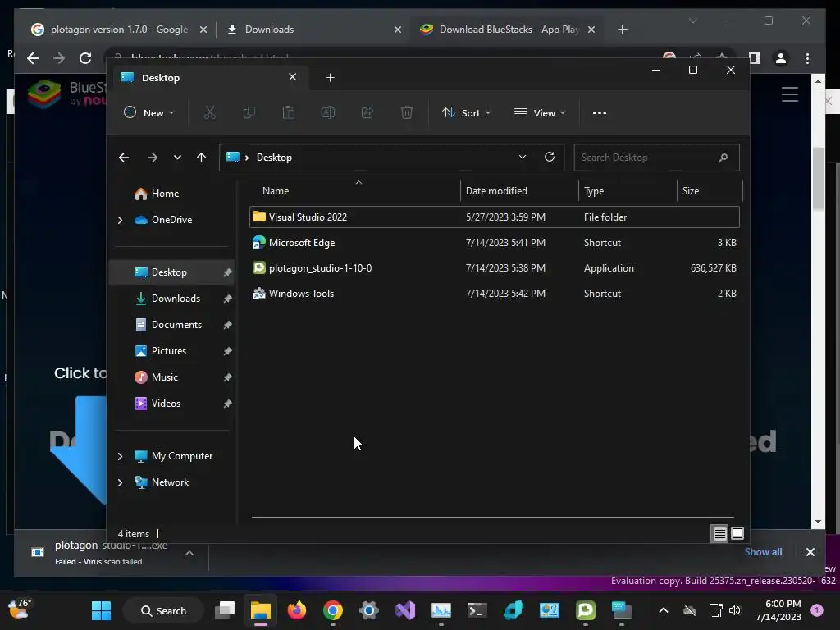Open Plotagon app icon on taskbar
Viewport: 840px width, 630px height.
click(x=586, y=610)
